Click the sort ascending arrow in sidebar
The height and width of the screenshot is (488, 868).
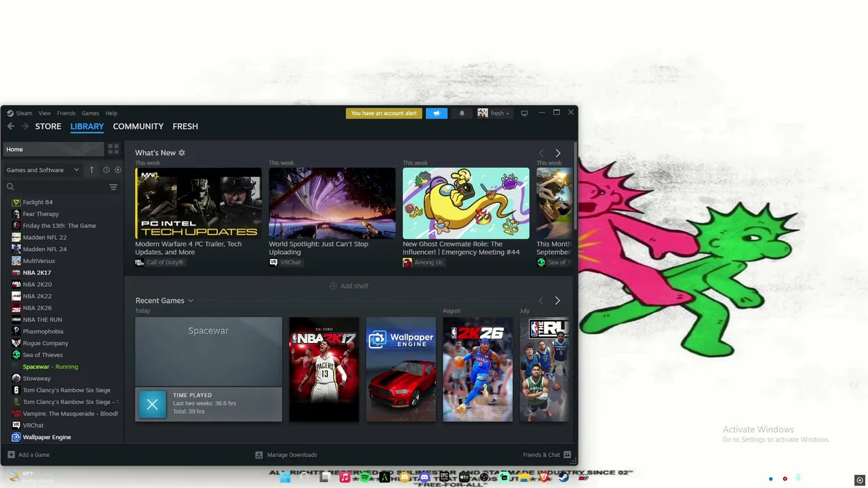click(x=92, y=170)
